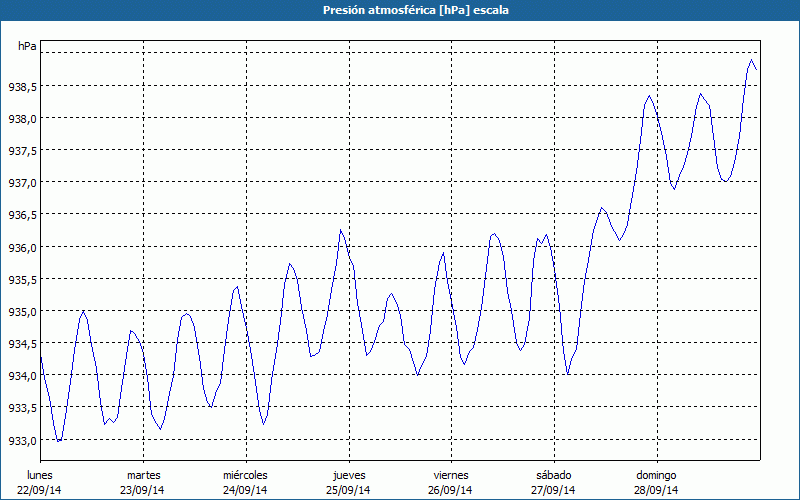Click the 934,0 pressure axis label
Viewport: 800px width, 500px height.
22,376
